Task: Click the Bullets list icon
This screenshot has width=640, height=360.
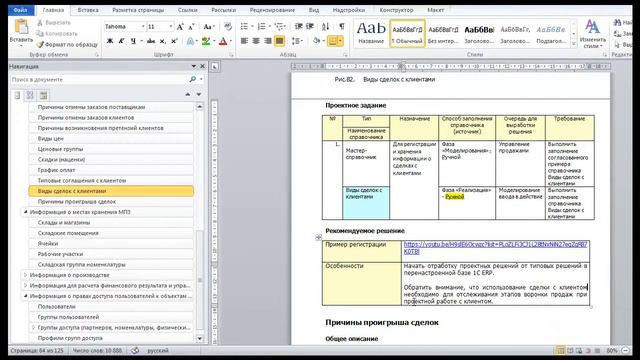Action: [244, 27]
